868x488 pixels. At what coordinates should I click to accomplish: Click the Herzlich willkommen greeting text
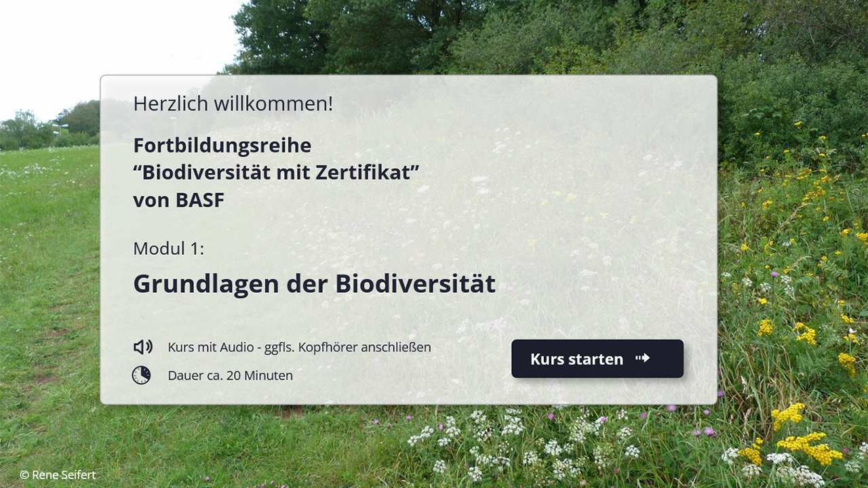coord(233,104)
